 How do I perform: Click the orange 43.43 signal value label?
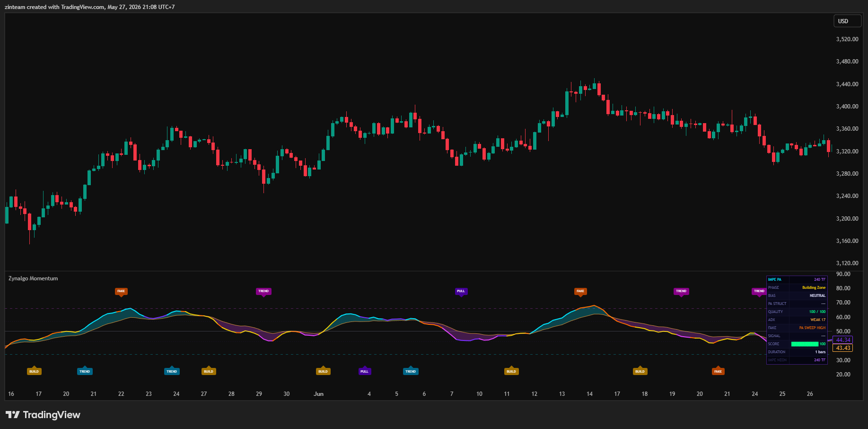tap(843, 348)
